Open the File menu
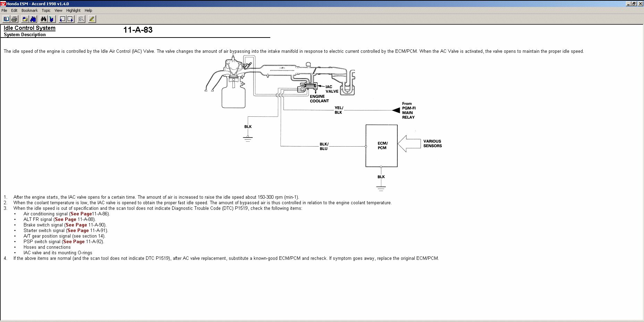 4,10
